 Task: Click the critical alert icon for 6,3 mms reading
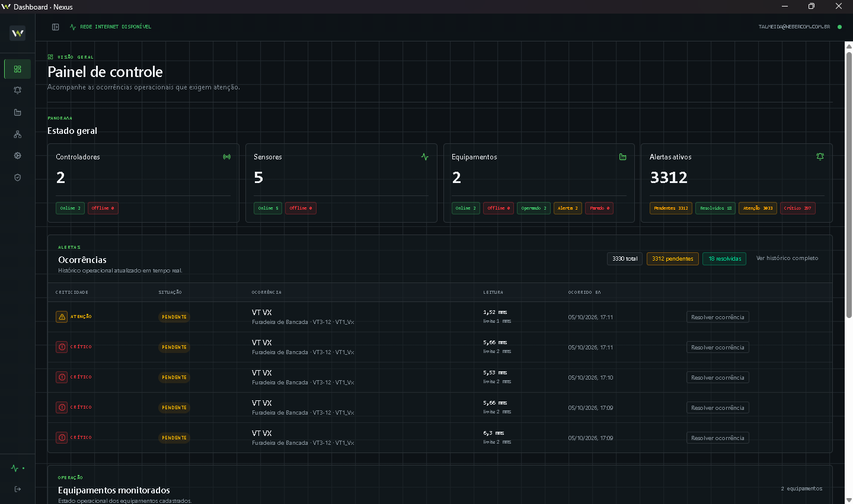point(62,438)
